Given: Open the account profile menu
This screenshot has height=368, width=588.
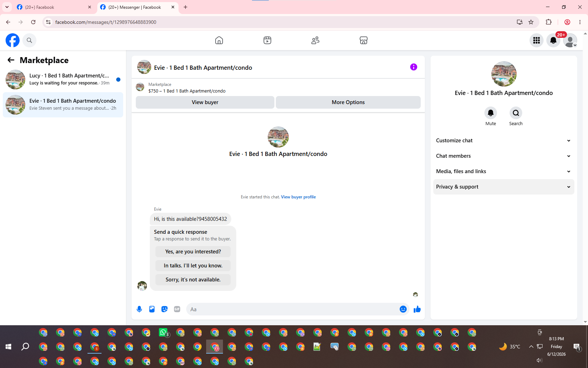Looking at the screenshot, I should coord(570,40).
